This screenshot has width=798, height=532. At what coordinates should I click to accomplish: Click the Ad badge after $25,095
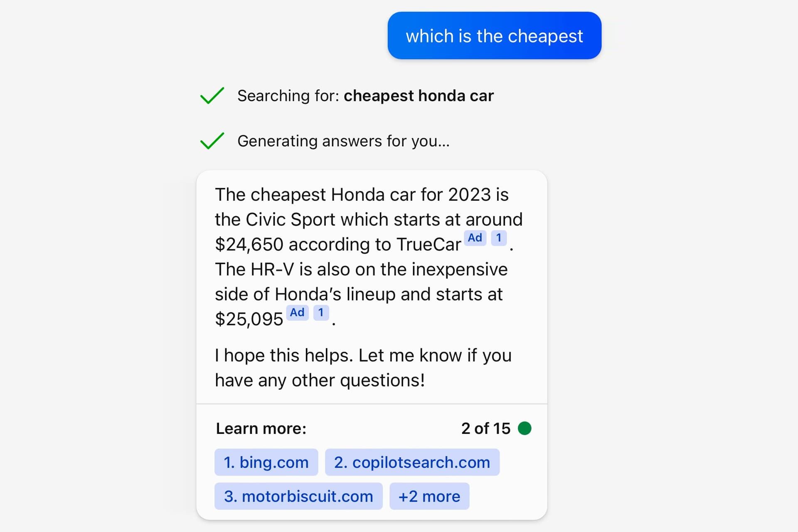coord(297,313)
